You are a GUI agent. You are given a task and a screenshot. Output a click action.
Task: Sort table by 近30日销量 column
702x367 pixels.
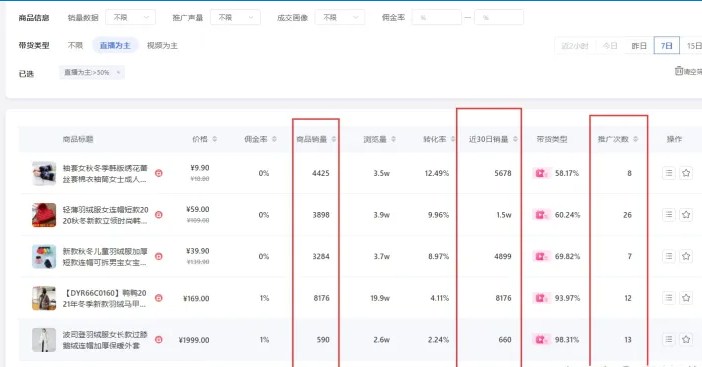point(515,139)
